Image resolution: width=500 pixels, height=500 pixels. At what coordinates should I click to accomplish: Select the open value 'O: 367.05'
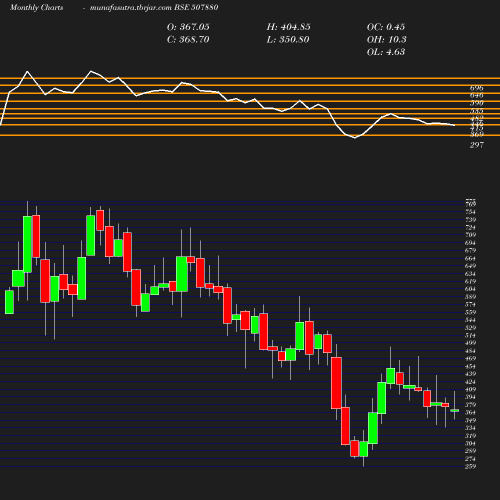coord(188,27)
